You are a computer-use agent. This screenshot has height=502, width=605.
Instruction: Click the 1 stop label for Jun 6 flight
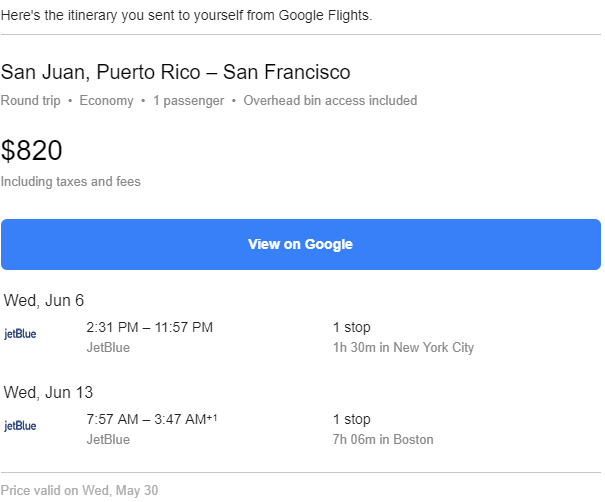352,327
